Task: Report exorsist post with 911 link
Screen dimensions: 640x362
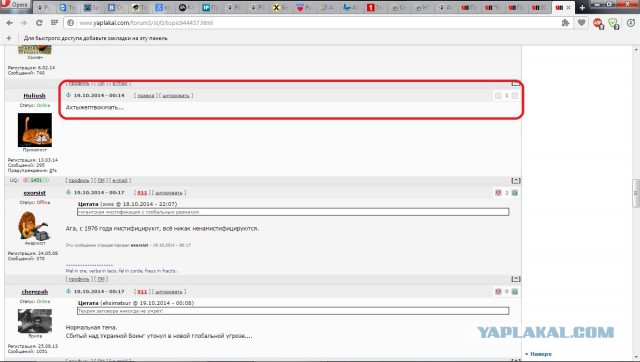Action: click(x=142, y=193)
